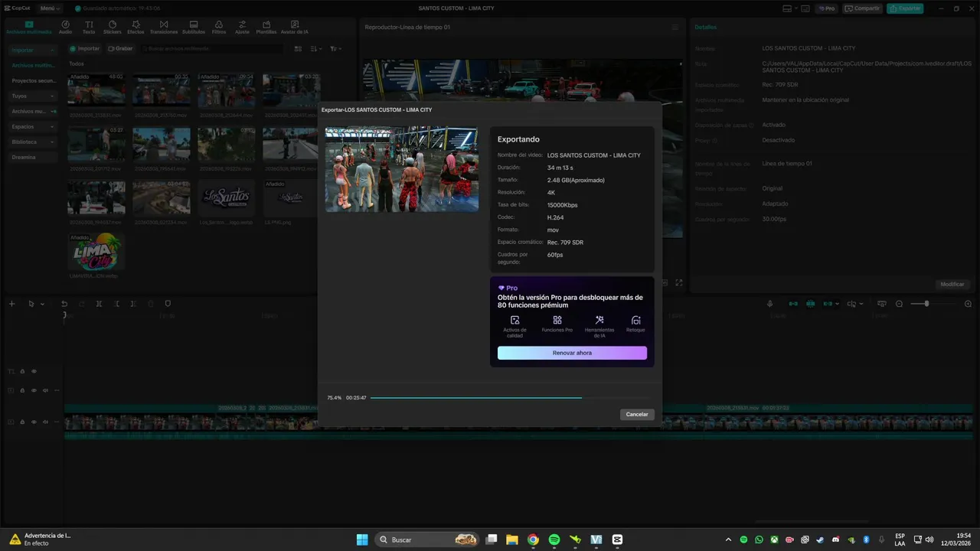Cancel the export with Cancelar button
The height and width of the screenshot is (551, 980).
pyautogui.click(x=637, y=414)
